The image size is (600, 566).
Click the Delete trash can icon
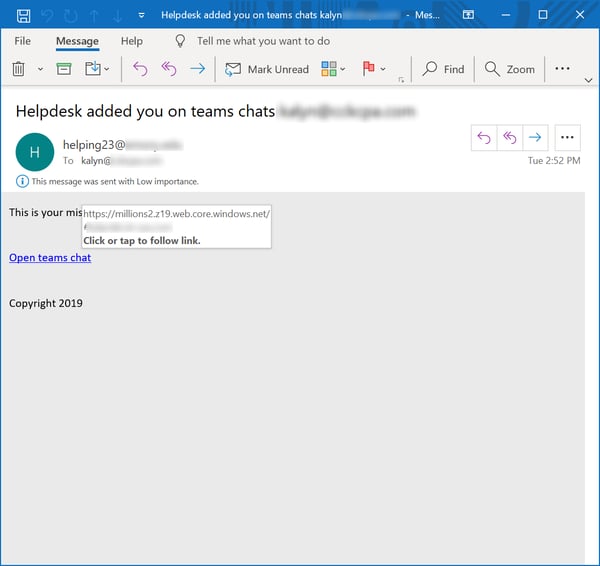pyautogui.click(x=18, y=69)
